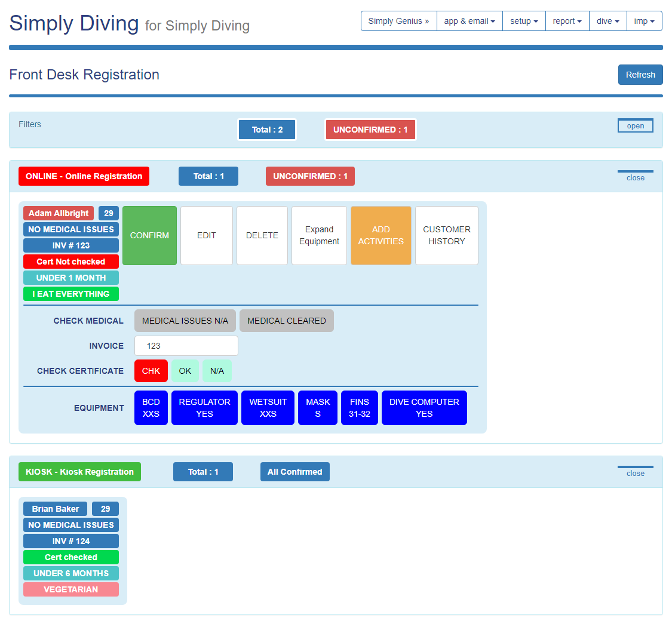The width and height of the screenshot is (672, 627).
Task: Mark MEDICAL CLEARED
Action: pos(286,321)
